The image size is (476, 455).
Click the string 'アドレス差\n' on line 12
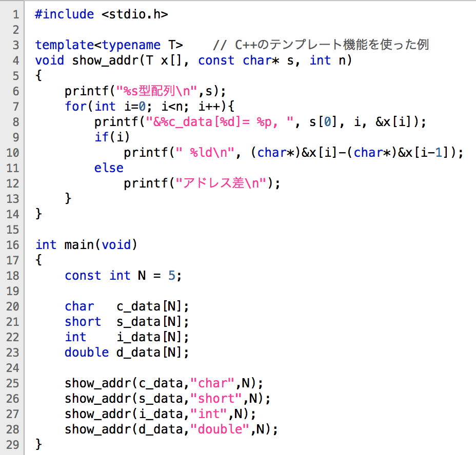221,183
